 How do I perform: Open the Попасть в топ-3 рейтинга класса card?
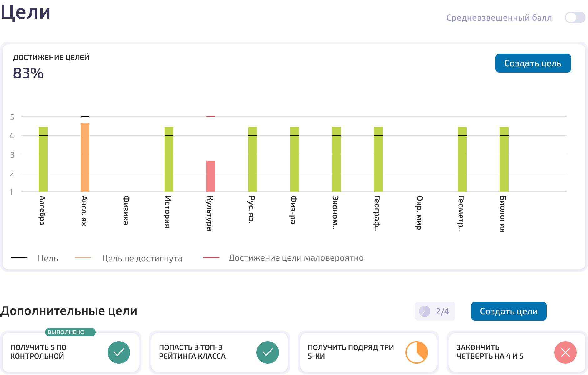[220, 352]
